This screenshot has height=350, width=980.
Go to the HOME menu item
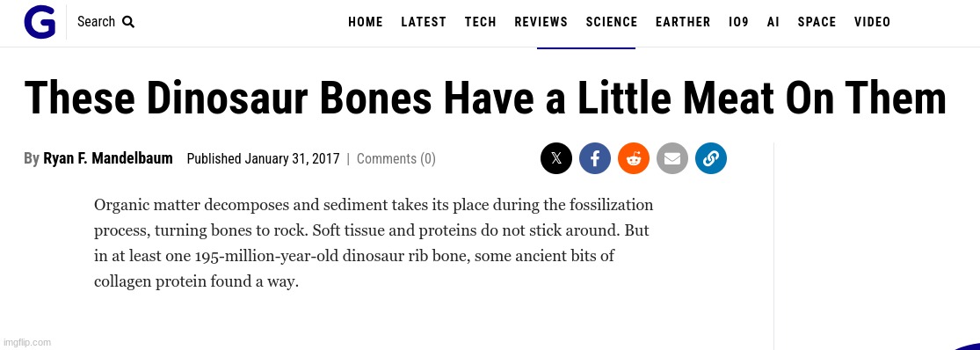[366, 23]
